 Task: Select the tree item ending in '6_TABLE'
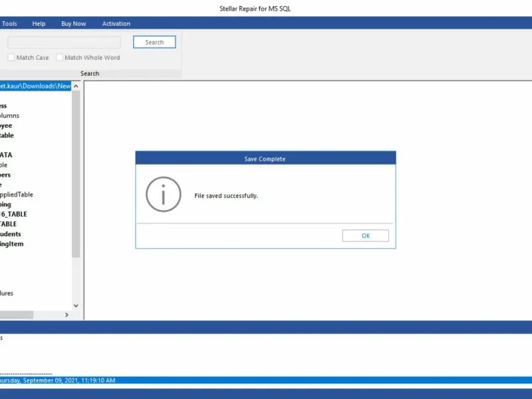point(13,214)
